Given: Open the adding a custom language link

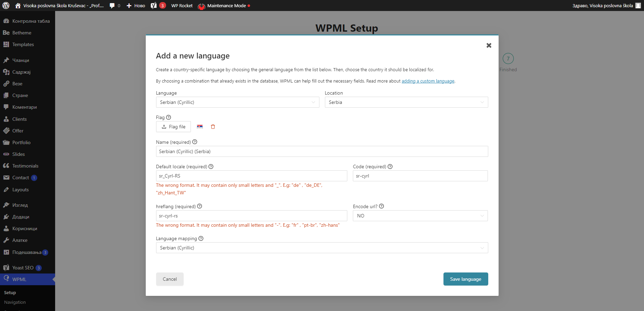Looking at the screenshot, I should pyautogui.click(x=428, y=81).
